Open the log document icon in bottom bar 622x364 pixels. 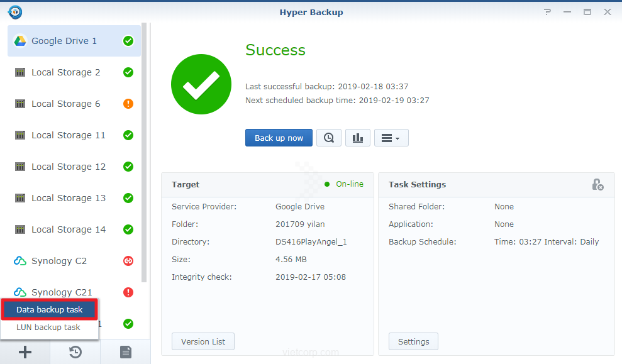click(126, 352)
